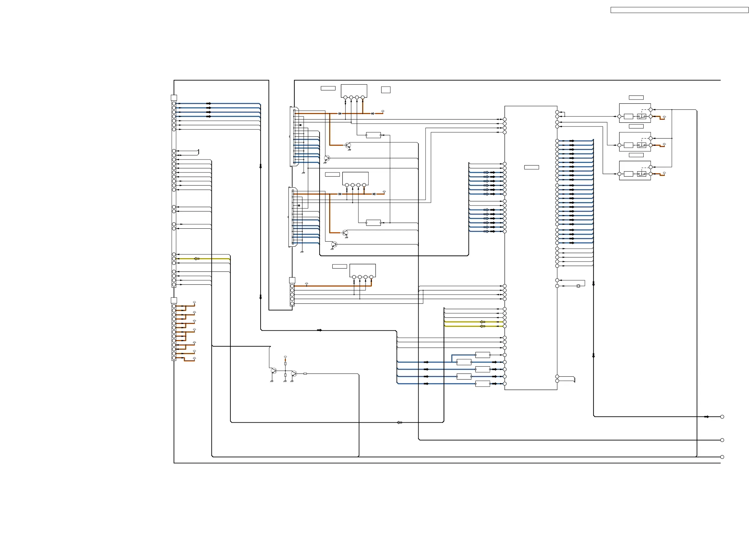This screenshot has width=756, height=534.
Task: Select the small horizontal resistor right of the transistor pair
Action: [x=305, y=374]
